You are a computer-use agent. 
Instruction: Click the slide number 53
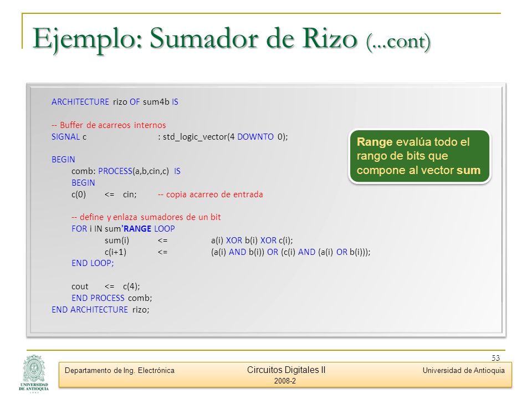pyautogui.click(x=495, y=358)
